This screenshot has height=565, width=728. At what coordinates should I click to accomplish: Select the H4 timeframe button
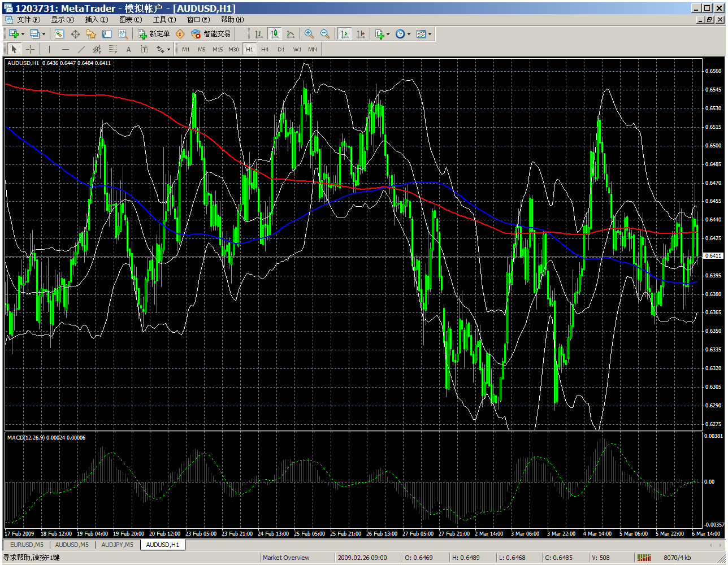coord(265,49)
